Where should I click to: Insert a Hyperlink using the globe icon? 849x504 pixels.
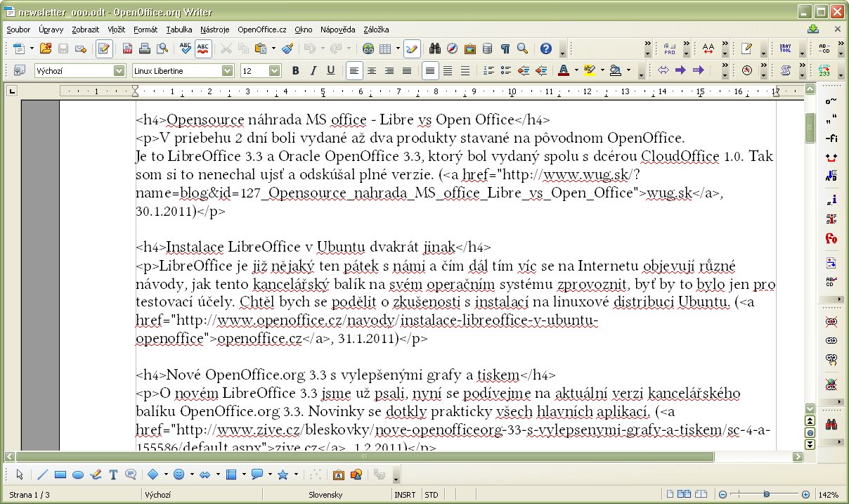pos(368,49)
